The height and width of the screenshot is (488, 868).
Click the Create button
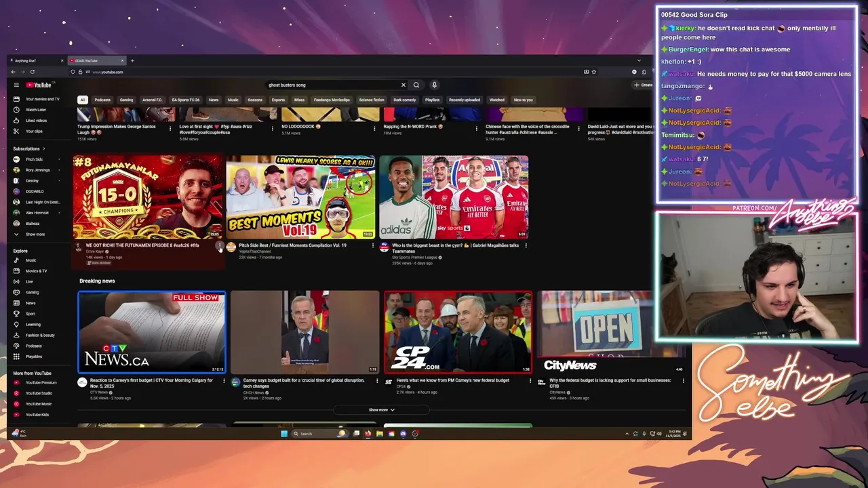643,85
